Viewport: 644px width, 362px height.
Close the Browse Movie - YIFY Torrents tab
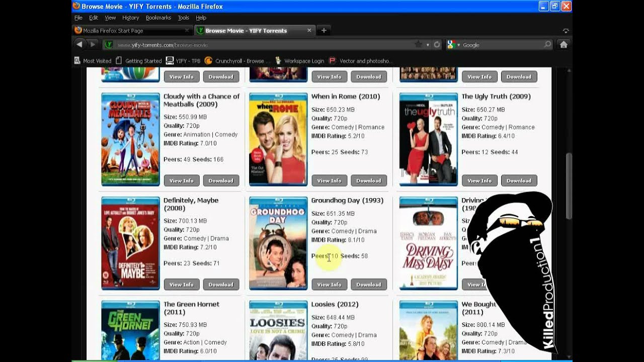click(x=309, y=31)
